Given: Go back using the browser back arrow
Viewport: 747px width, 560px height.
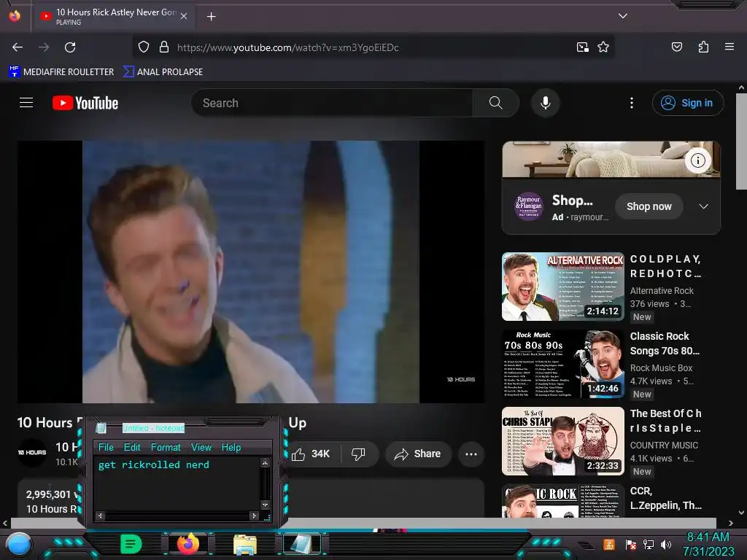Looking at the screenshot, I should (x=18, y=47).
